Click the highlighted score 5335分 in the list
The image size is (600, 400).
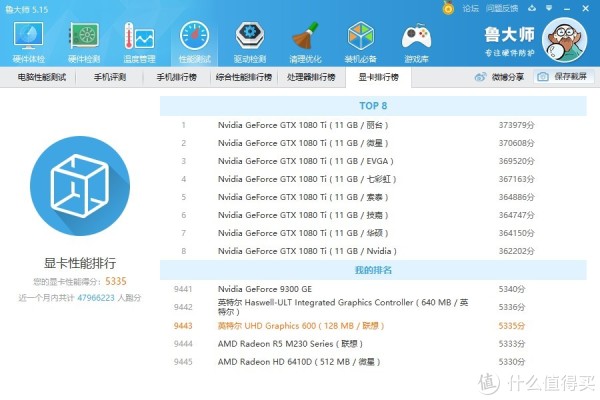(x=512, y=326)
